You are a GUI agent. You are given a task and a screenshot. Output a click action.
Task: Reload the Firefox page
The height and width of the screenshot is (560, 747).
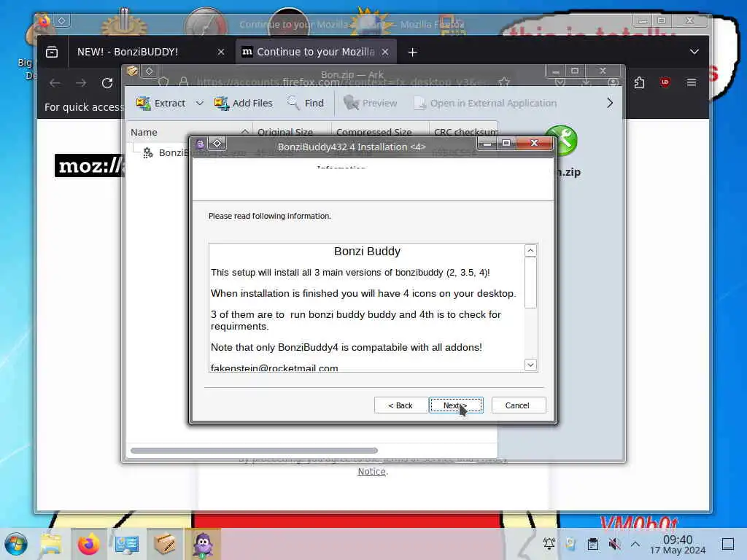tap(107, 83)
